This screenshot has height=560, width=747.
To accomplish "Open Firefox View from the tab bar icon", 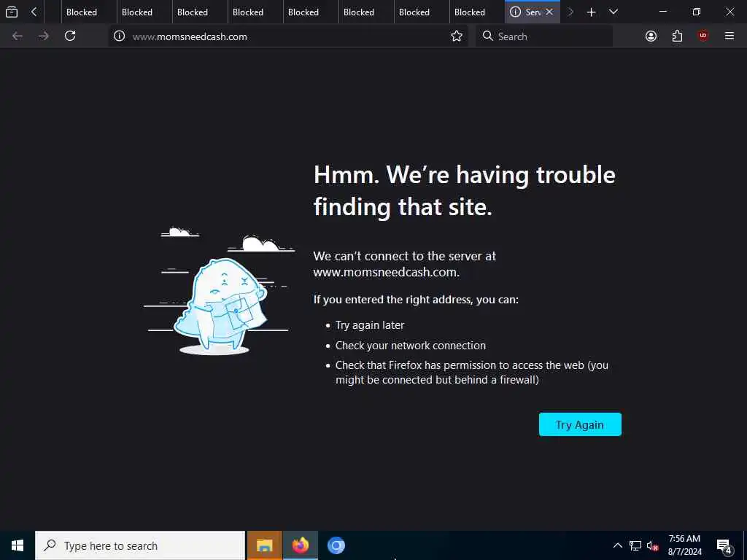I will point(12,12).
